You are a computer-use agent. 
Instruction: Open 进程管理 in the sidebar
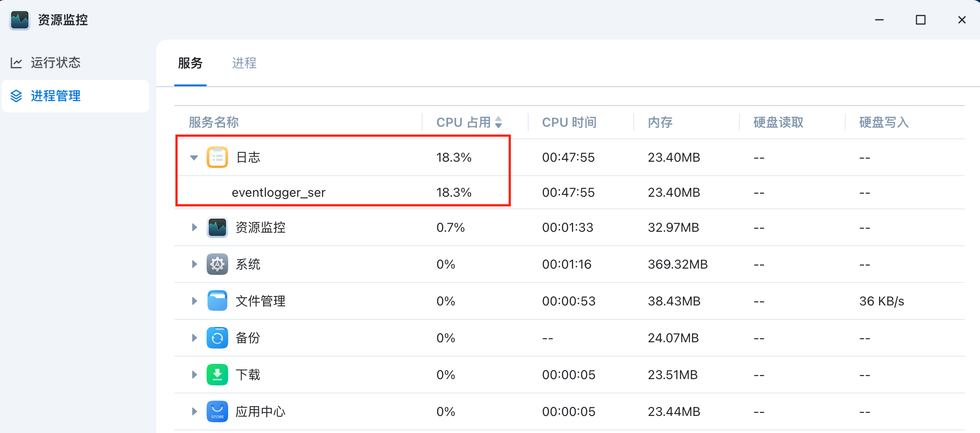point(75,96)
